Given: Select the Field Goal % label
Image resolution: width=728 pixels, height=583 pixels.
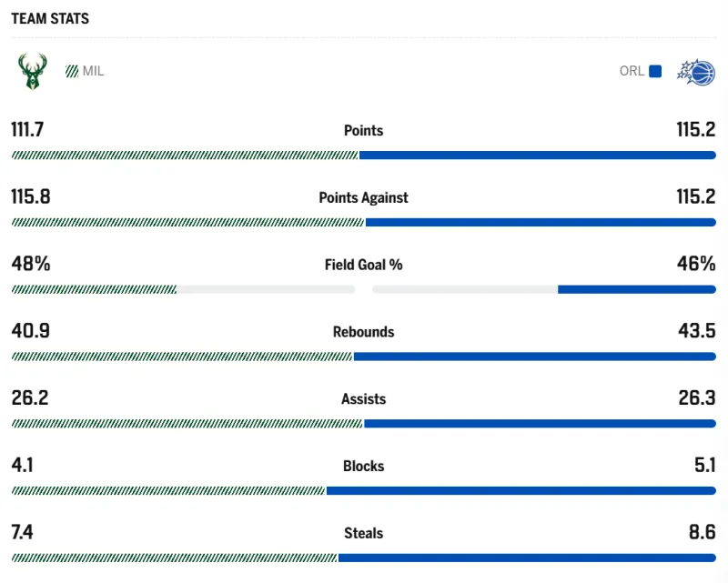Looking at the screenshot, I should [x=363, y=265].
